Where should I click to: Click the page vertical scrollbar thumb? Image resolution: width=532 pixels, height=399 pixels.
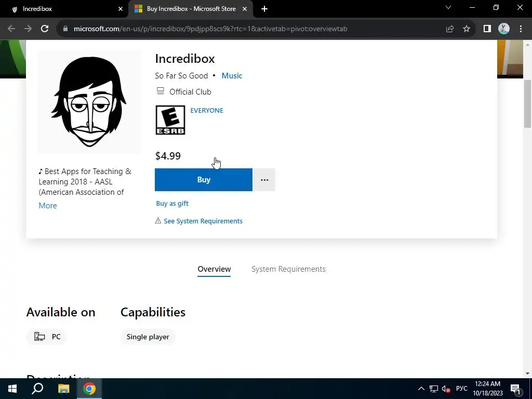point(528,104)
